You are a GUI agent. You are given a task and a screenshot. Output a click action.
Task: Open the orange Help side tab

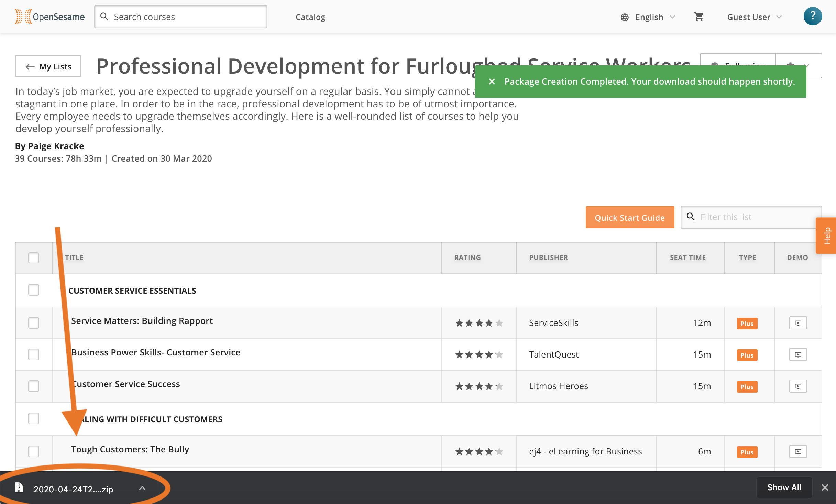coord(826,236)
